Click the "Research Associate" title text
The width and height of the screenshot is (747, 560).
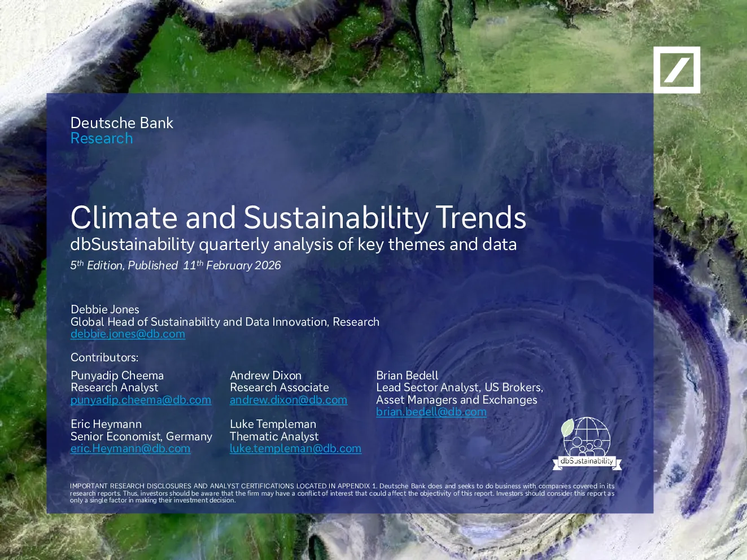[x=279, y=387]
